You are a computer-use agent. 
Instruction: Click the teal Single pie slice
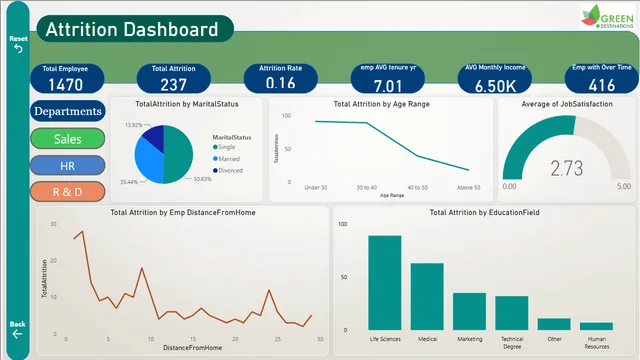(x=178, y=154)
